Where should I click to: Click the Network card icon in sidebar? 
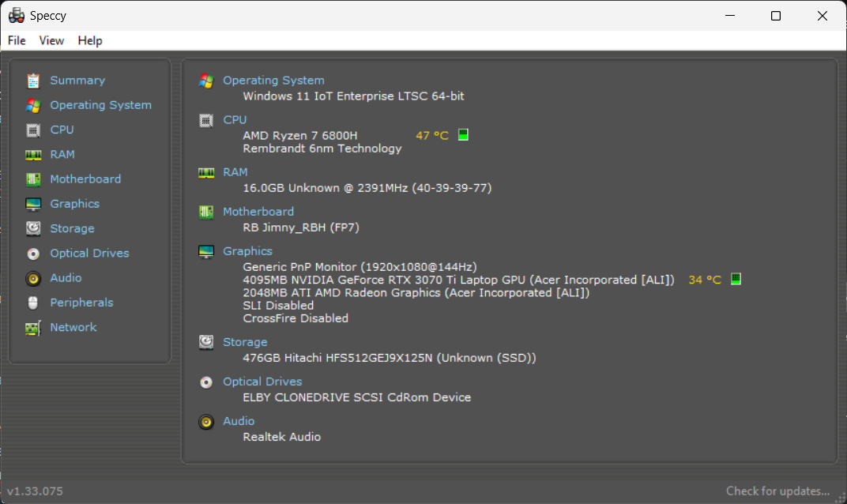click(x=33, y=327)
